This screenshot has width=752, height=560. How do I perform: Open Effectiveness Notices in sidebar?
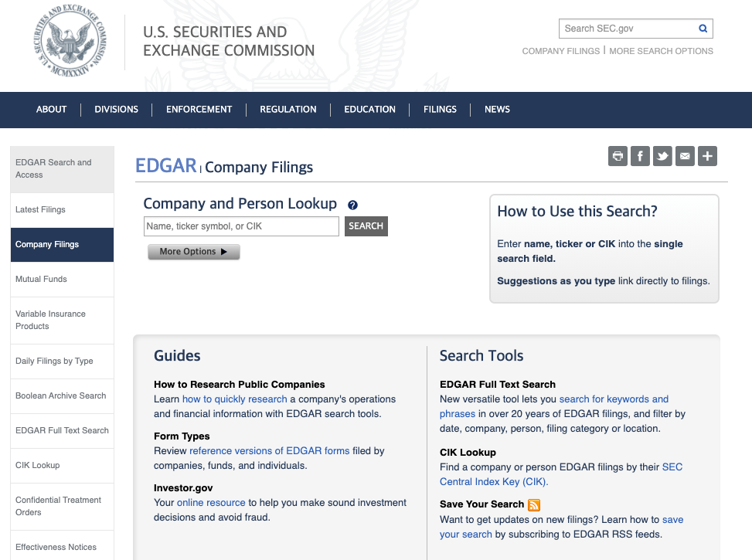pos(63,545)
